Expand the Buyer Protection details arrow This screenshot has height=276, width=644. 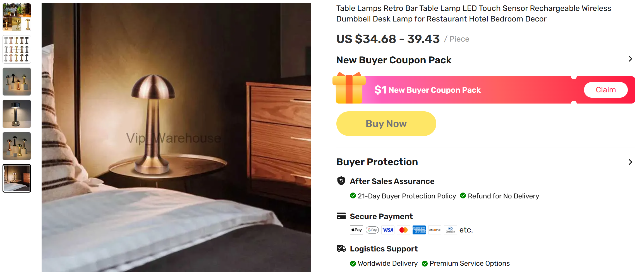(630, 162)
